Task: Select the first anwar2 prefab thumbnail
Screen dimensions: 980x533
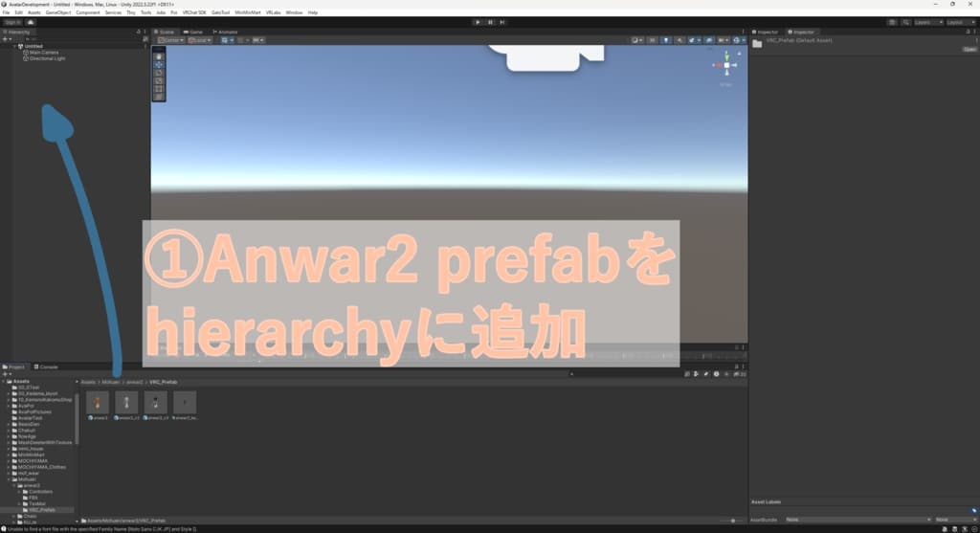Action: (x=98, y=402)
